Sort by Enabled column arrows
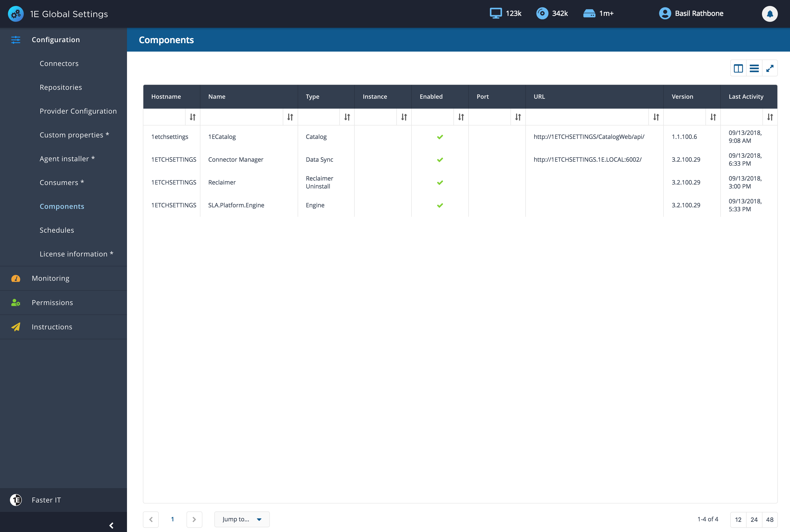Image resolution: width=790 pixels, height=532 pixels. 461,117
